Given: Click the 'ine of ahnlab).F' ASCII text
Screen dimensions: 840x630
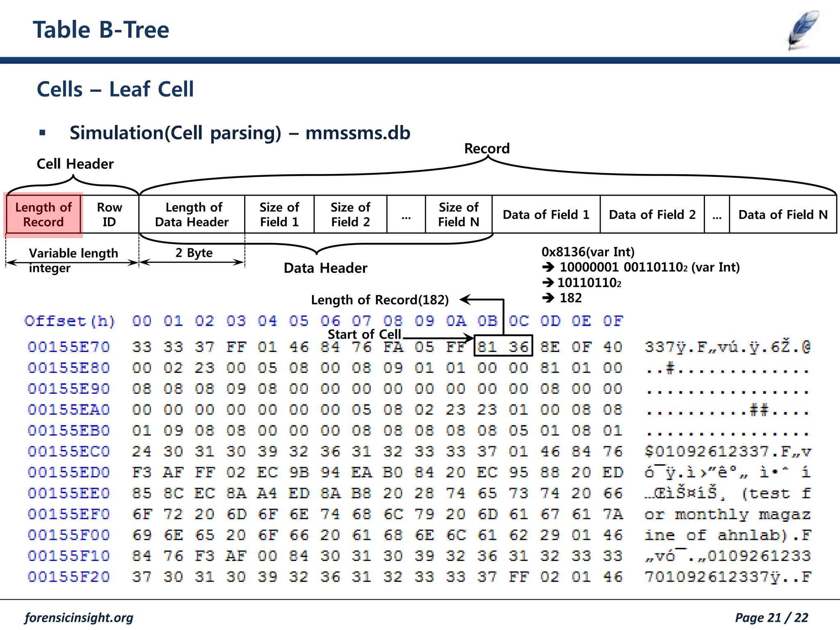Looking at the screenshot, I should [x=728, y=535].
